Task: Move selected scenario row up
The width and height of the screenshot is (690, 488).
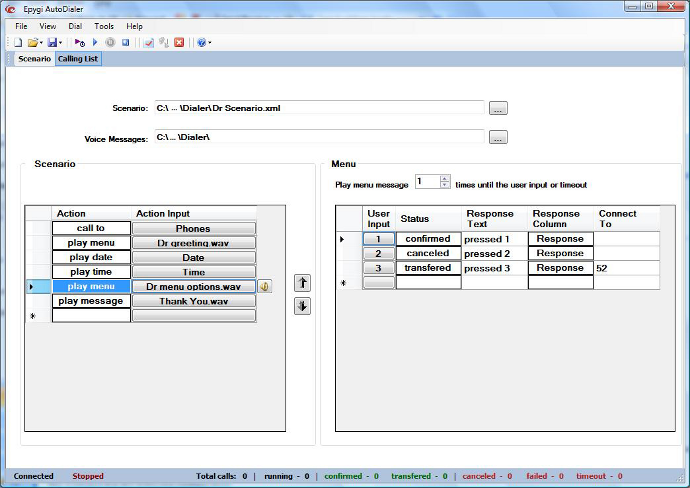Action: point(302,283)
